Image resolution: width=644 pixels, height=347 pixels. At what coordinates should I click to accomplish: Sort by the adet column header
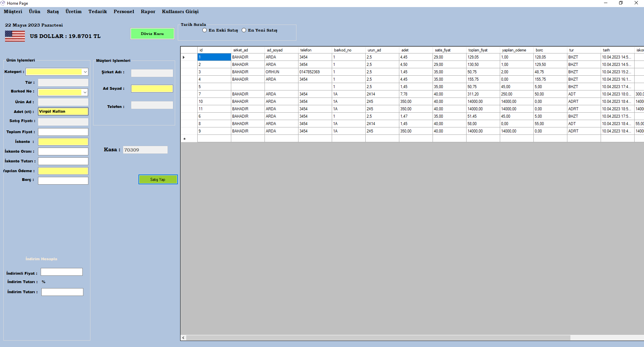click(416, 50)
